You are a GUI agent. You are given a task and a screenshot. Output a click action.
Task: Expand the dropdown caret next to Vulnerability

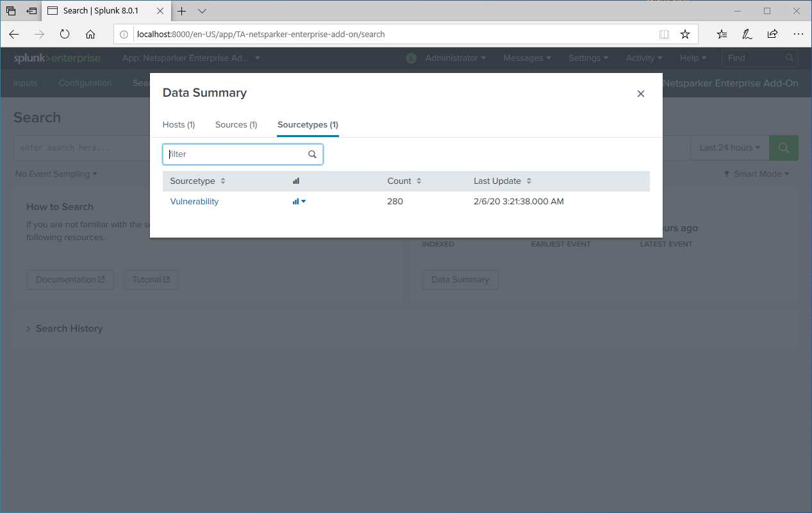[x=303, y=201]
